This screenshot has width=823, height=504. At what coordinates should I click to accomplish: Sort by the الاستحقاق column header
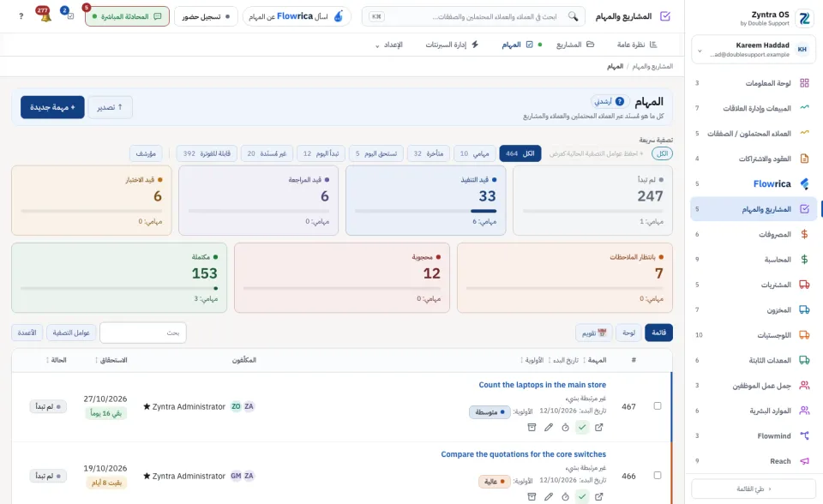tap(111, 360)
